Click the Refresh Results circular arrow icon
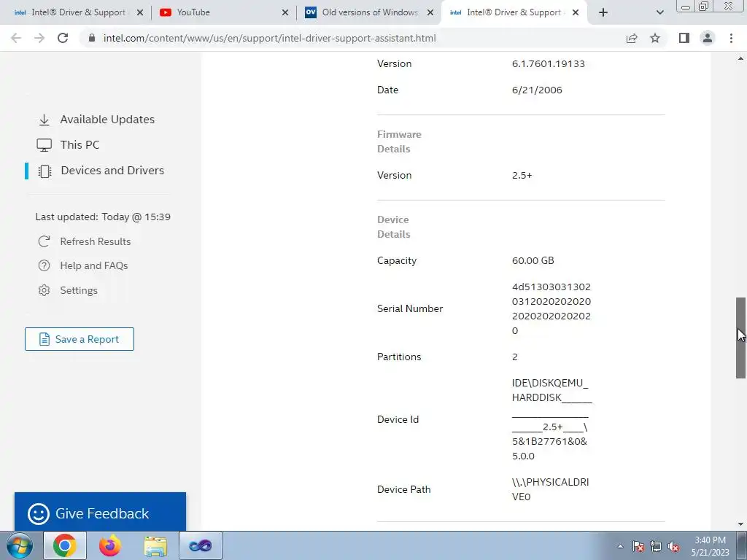747x560 pixels. pyautogui.click(x=44, y=241)
